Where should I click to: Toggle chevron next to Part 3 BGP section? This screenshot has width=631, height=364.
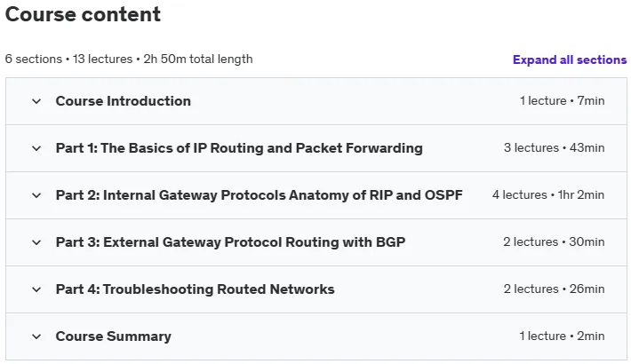[36, 242]
